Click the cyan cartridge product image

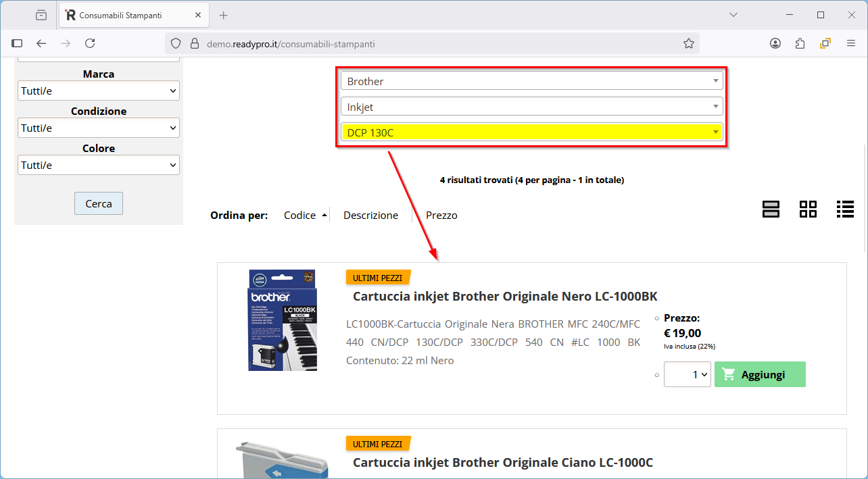(x=283, y=459)
